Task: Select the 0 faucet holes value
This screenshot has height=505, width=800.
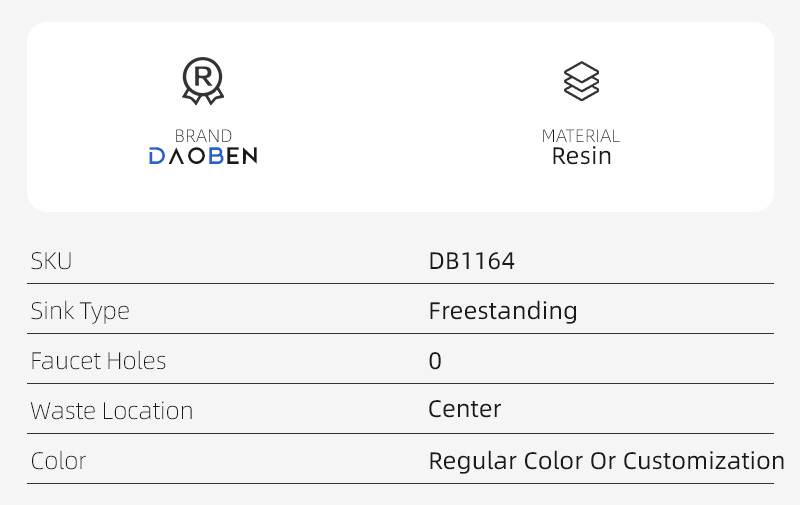Action: point(435,361)
